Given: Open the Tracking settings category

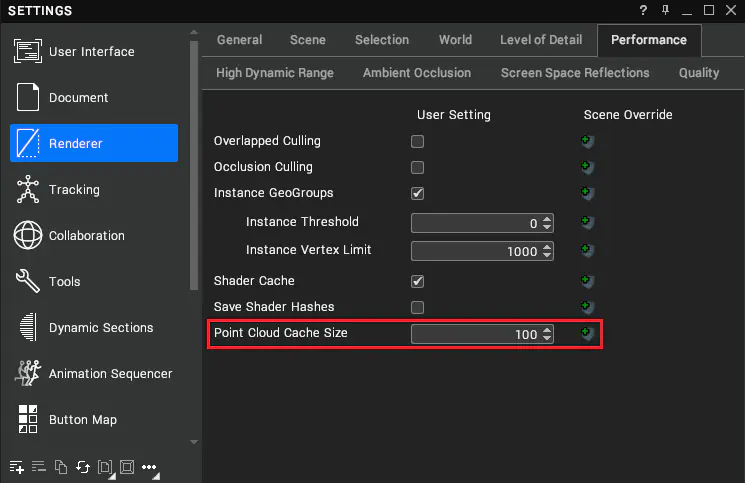Looking at the screenshot, I should (x=94, y=189).
